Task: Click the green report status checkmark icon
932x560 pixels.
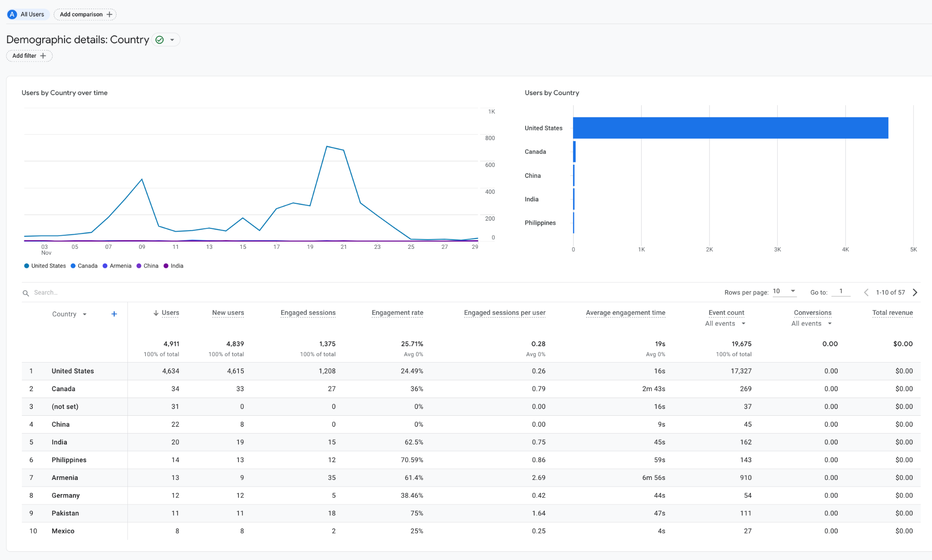Action: coord(160,40)
